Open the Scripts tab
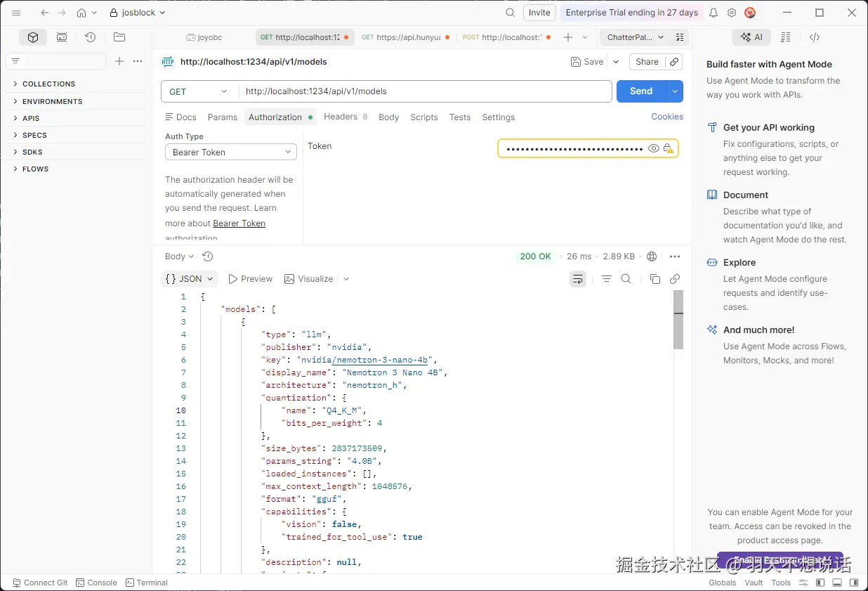 (x=424, y=117)
